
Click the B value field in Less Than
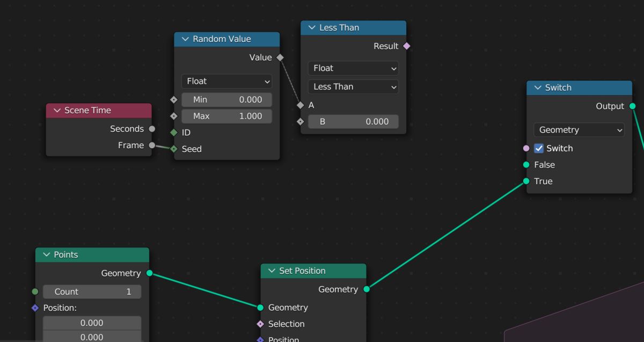click(x=353, y=122)
